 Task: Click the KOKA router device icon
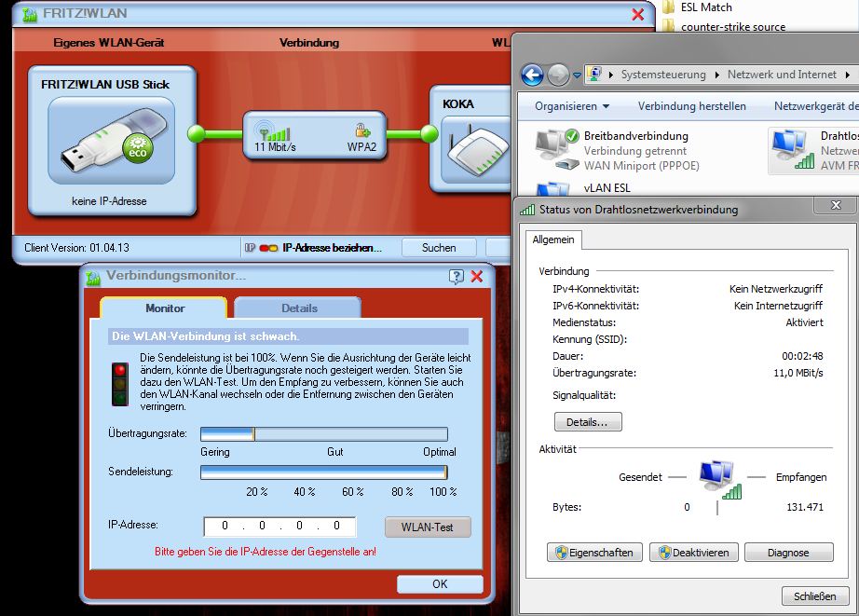(479, 150)
